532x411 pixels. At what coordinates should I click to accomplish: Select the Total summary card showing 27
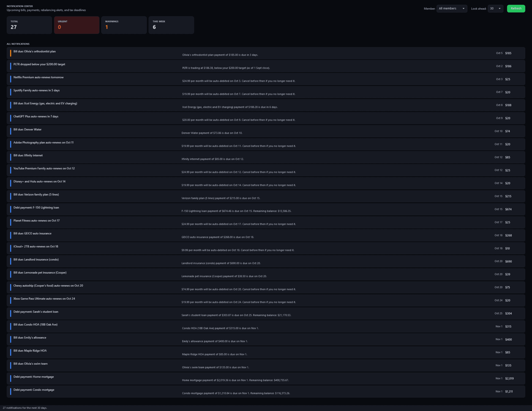[29, 25]
